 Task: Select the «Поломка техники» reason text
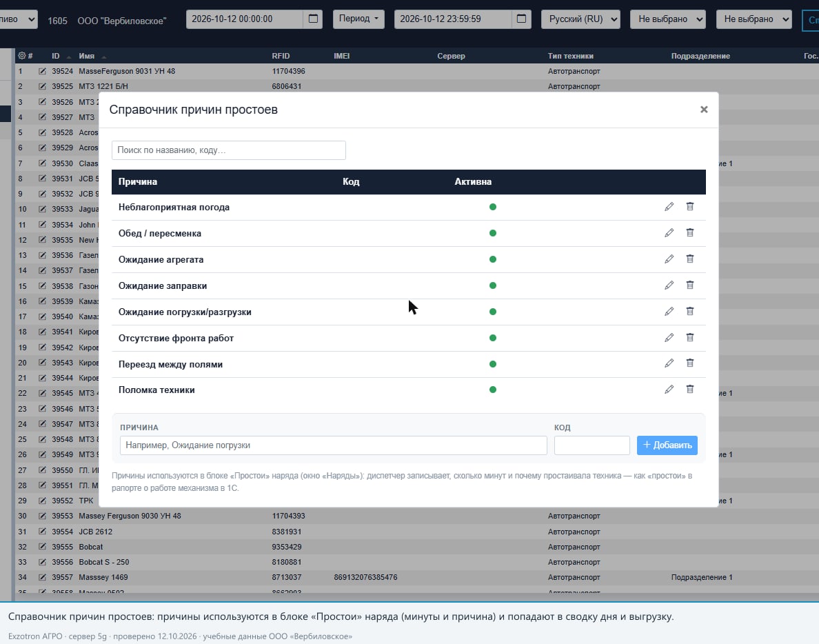156,390
